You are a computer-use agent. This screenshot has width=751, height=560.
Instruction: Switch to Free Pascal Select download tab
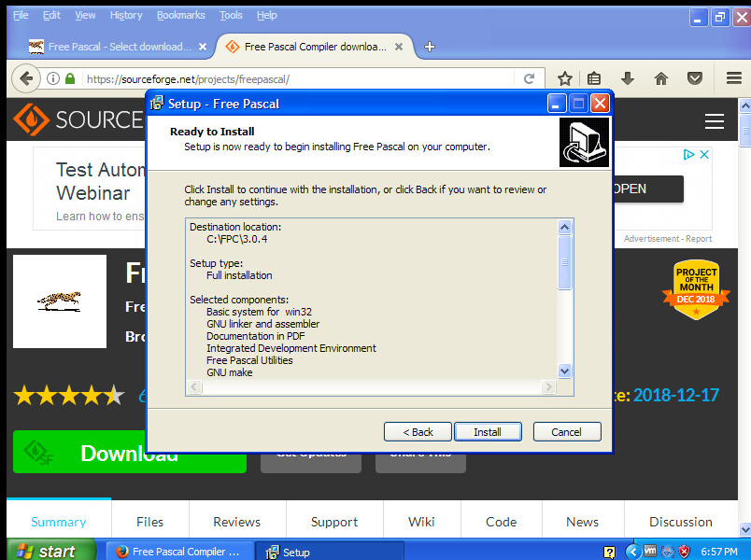[x=116, y=47]
